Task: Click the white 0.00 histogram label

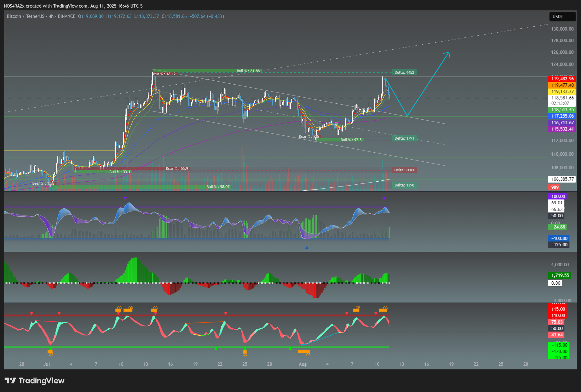Action: (555, 283)
